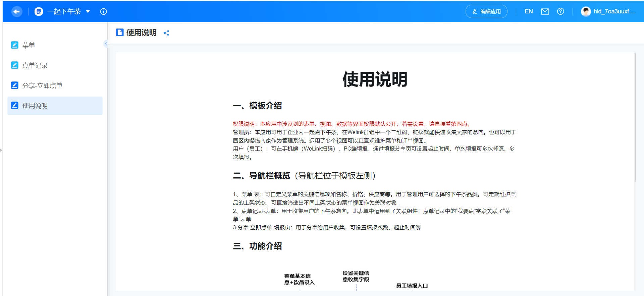
Task: Click the back arrow button in header
Action: pos(16,12)
